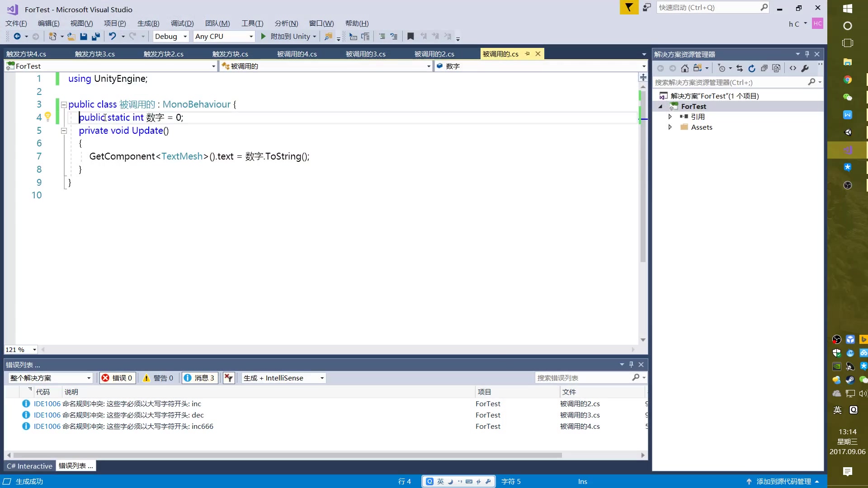The width and height of the screenshot is (868, 488).
Task: Toggle the errors filter showing 错误 0
Action: click(x=117, y=378)
